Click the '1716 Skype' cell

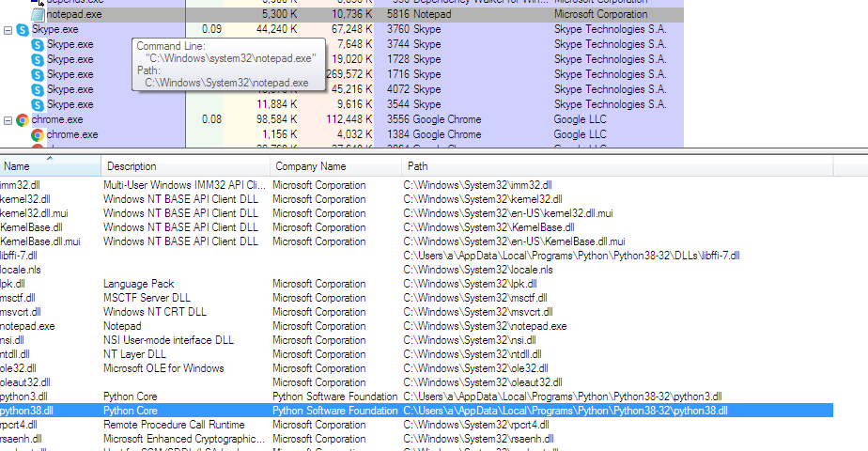[x=414, y=75]
